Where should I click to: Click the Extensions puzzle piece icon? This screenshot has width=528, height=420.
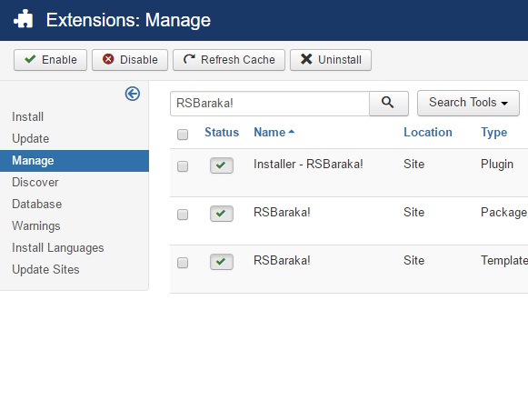24,19
